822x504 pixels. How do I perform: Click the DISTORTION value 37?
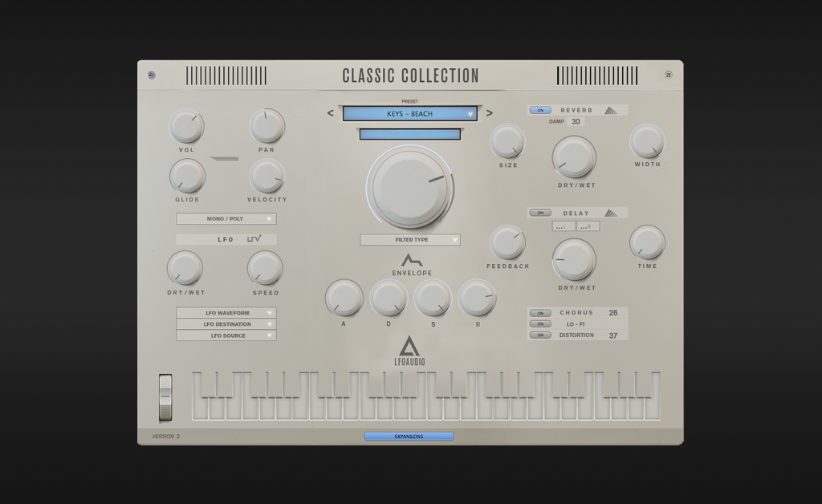[x=613, y=335]
